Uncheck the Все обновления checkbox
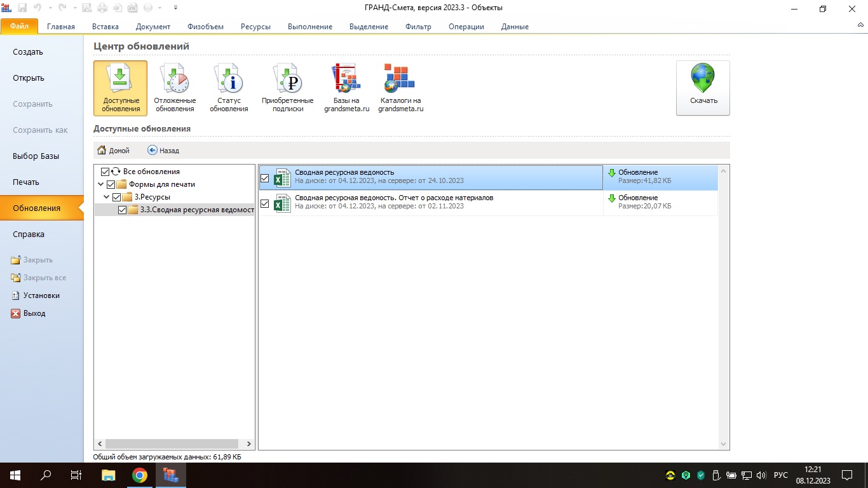Viewport: 868px width, 488px height. coord(105,172)
